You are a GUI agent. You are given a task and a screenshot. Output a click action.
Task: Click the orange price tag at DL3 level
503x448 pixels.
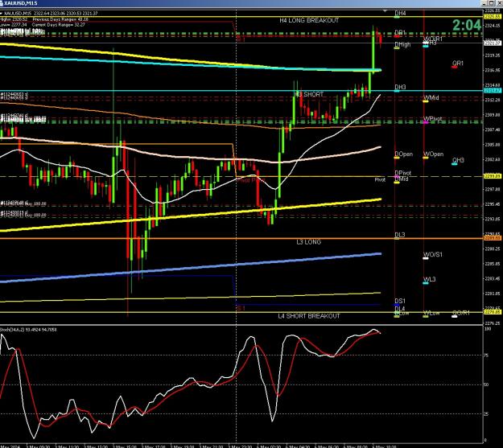tap(493, 238)
